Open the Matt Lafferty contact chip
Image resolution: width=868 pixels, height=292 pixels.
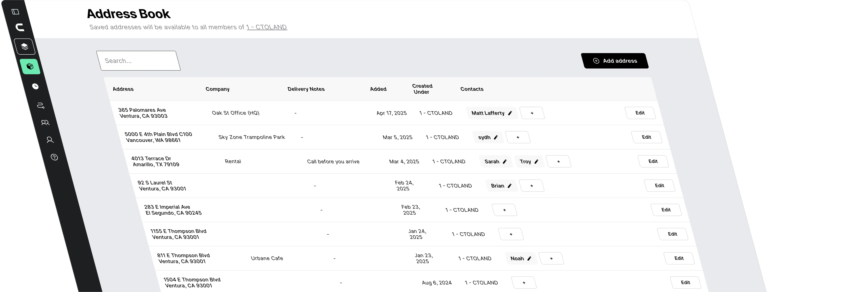coord(492,113)
